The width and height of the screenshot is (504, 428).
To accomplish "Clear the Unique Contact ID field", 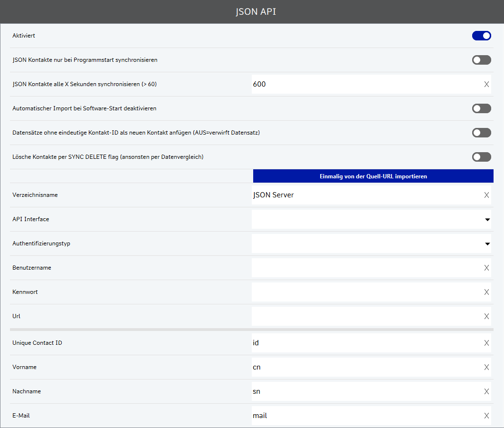I will click(486, 343).
